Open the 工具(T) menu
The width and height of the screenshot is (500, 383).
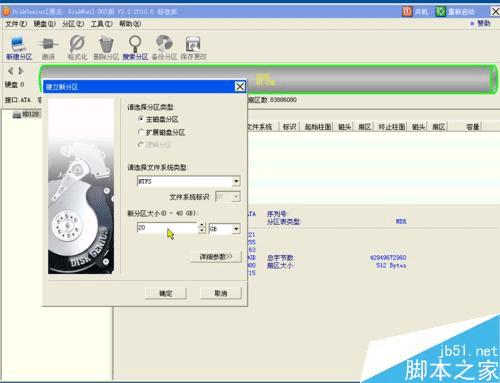(x=102, y=24)
